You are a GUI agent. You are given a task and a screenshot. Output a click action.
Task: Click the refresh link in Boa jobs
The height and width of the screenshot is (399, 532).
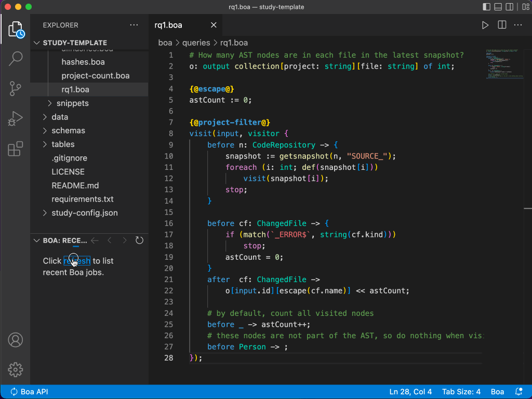77,261
